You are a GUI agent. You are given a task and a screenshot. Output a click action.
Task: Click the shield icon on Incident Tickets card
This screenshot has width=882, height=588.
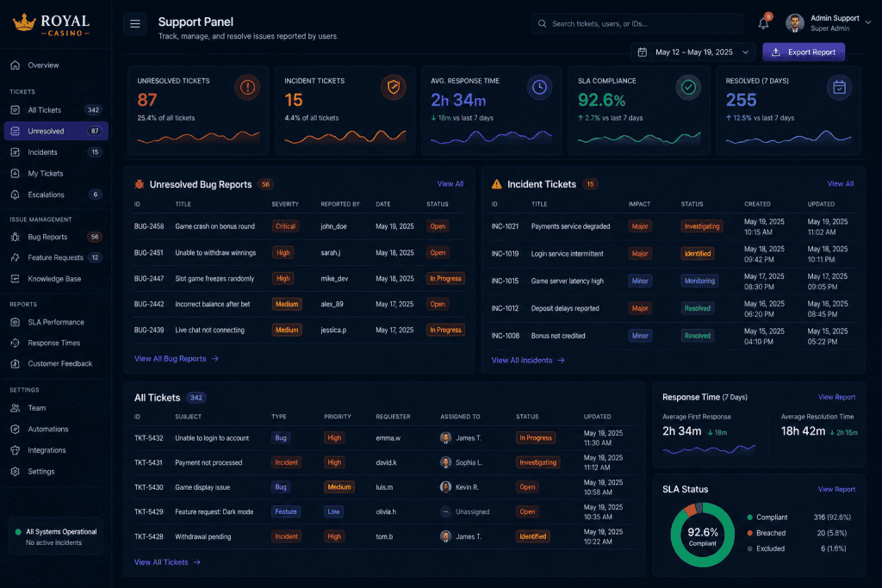tap(394, 88)
